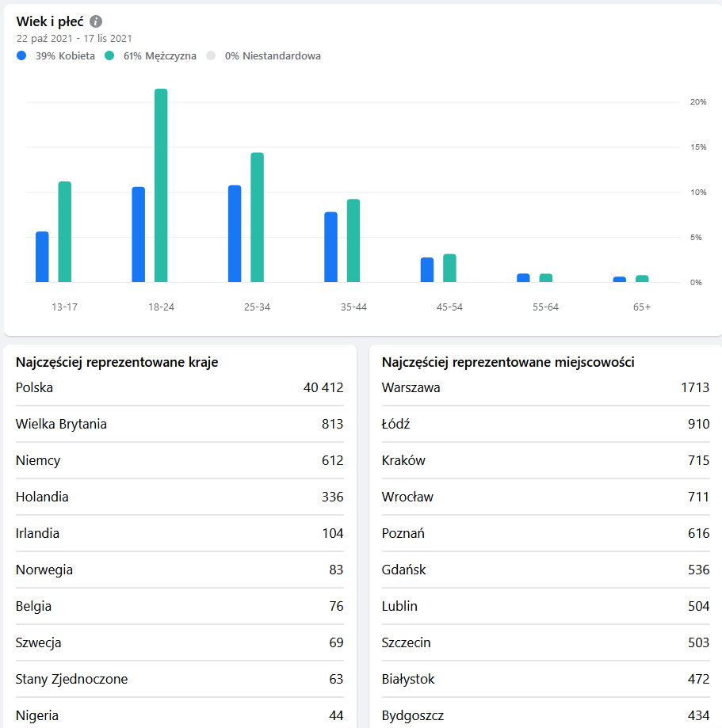Click the "Najczęściej reprezentowane miejscowości" heading

point(508,363)
